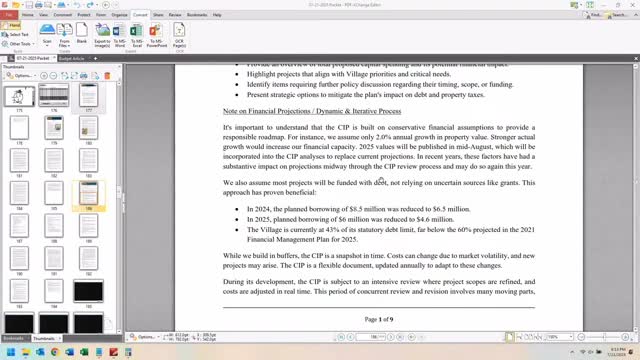Create a Blank document

point(82,33)
